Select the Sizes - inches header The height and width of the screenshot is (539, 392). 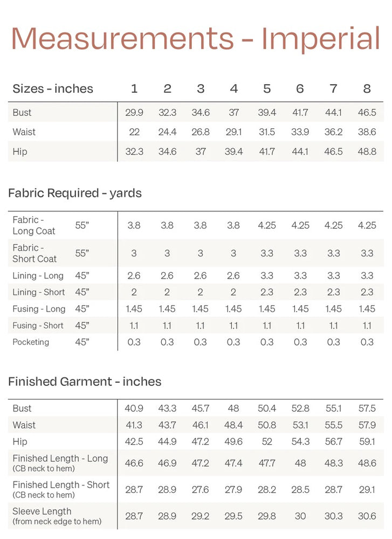53,89
